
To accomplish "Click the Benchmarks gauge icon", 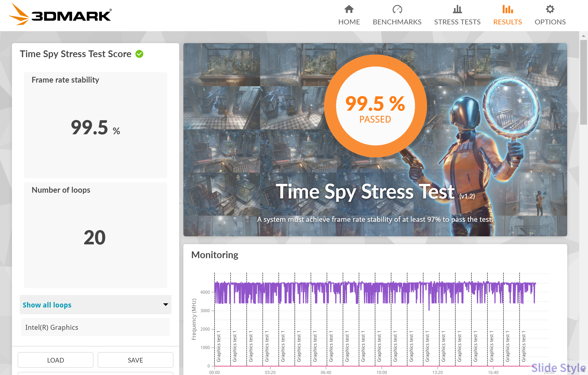I will coord(397,9).
